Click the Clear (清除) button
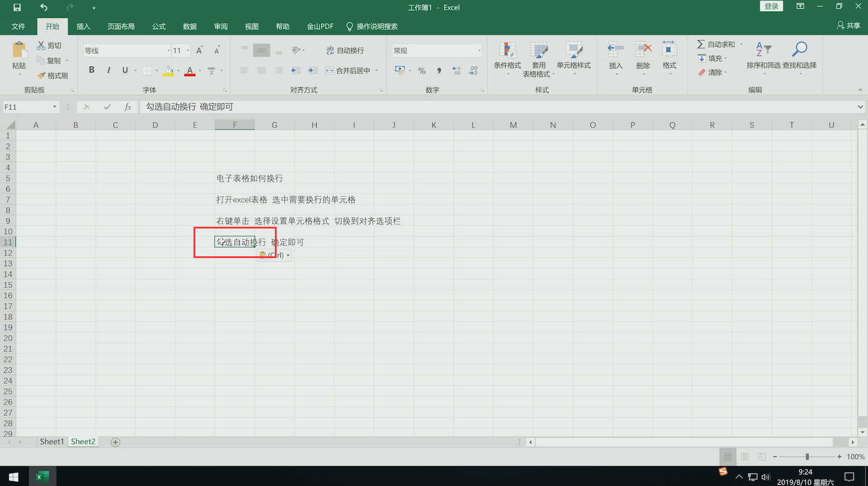Viewport: 868px width, 486px height. [x=712, y=72]
